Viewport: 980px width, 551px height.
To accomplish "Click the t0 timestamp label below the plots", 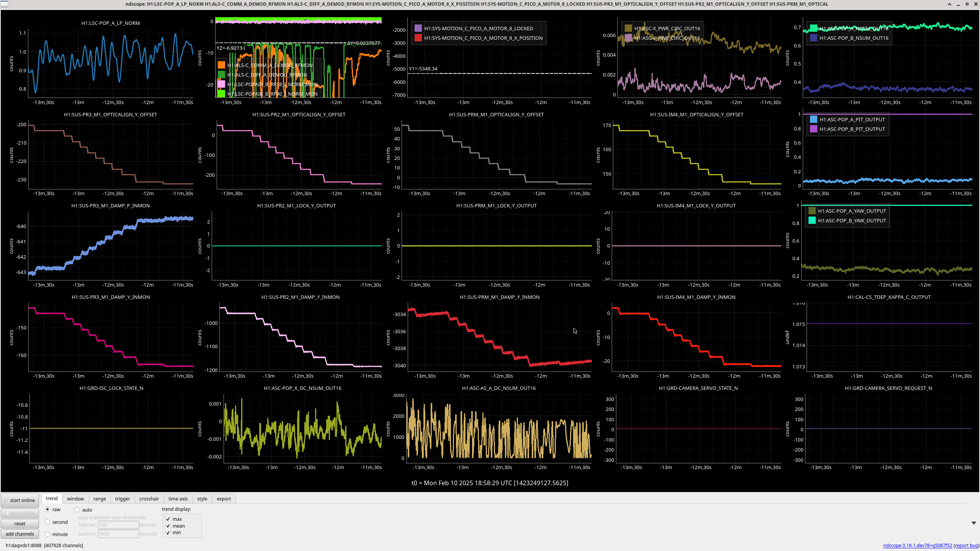I will pos(490,483).
